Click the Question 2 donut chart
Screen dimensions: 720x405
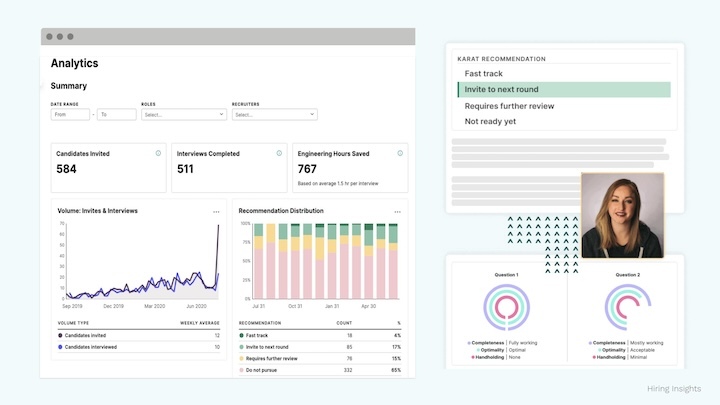click(x=627, y=307)
